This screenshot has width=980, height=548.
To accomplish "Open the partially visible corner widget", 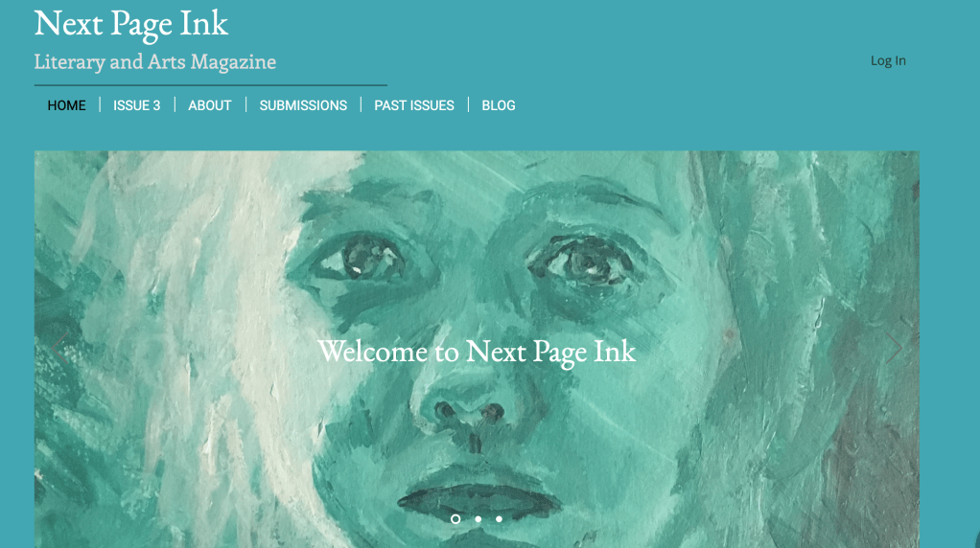I will (976, 538).
